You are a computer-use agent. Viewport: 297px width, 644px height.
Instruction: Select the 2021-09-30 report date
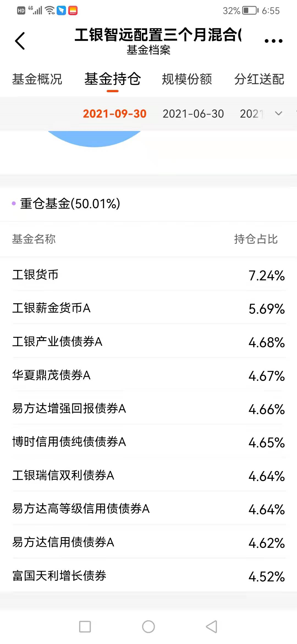coord(115,114)
